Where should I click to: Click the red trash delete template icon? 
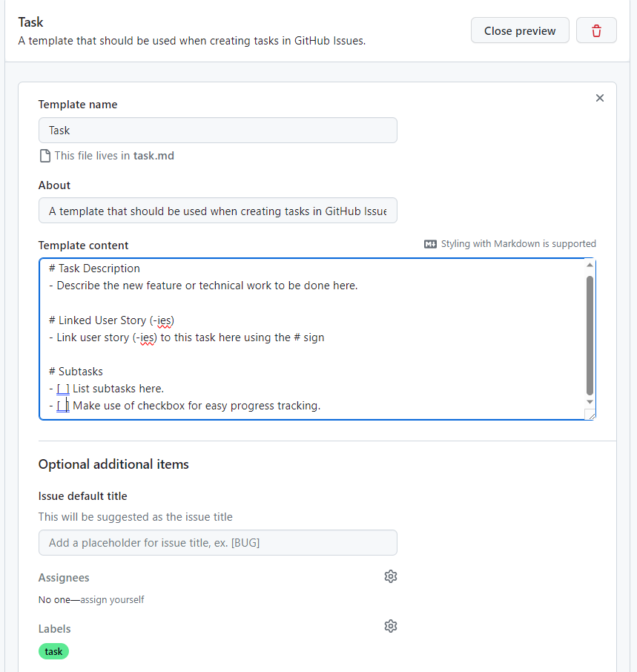click(x=596, y=30)
